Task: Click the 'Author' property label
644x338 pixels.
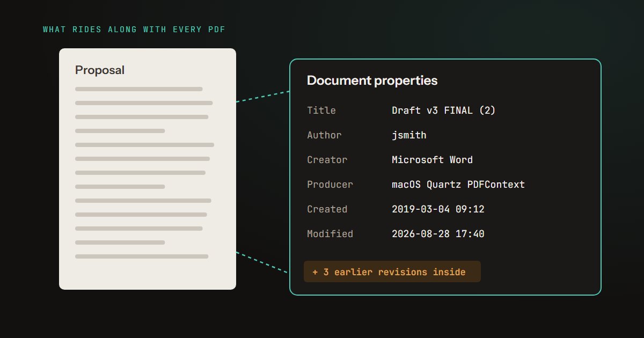Action: tap(324, 135)
